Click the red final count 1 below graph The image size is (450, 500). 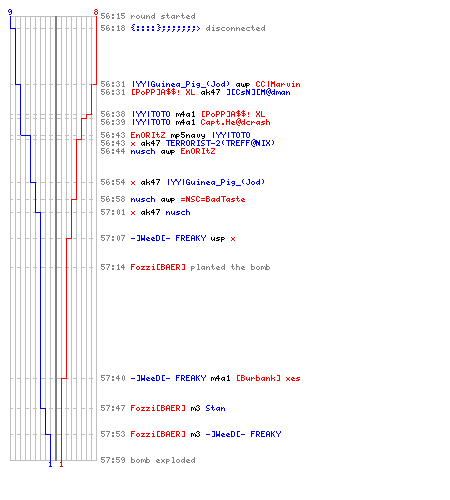[x=61, y=464]
